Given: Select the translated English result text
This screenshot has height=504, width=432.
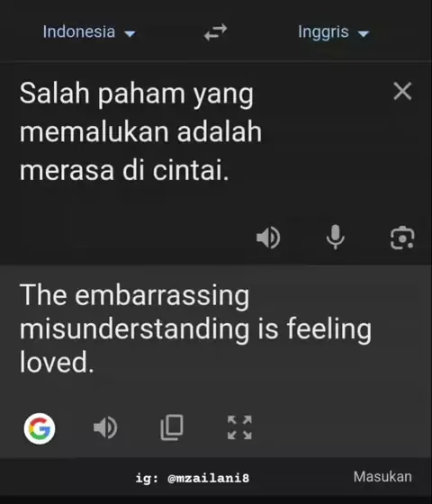Looking at the screenshot, I should tap(195, 328).
